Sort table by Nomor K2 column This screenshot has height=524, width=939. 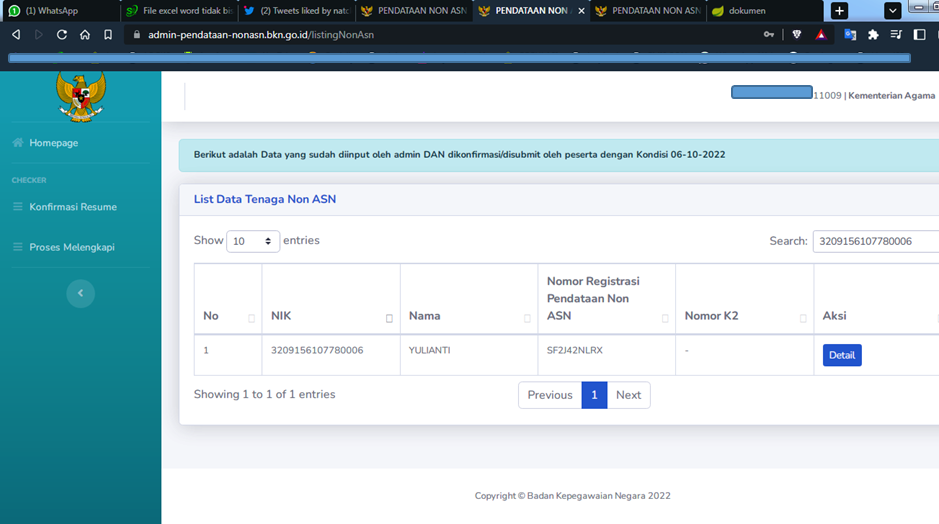pos(745,299)
